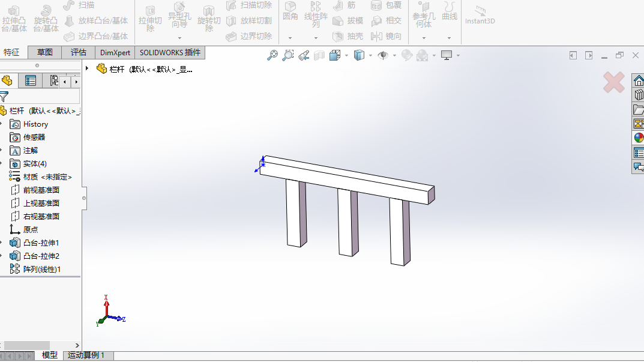The height and width of the screenshot is (362, 644).
Task: Open the Hole Wizard (异型孔向导) tool
Action: (x=179, y=16)
